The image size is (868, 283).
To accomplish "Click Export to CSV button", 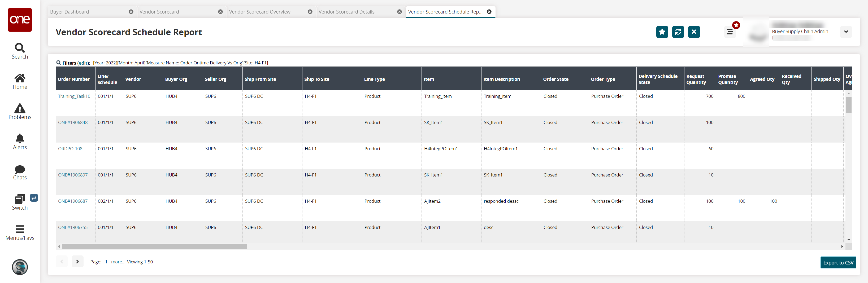I will (838, 263).
